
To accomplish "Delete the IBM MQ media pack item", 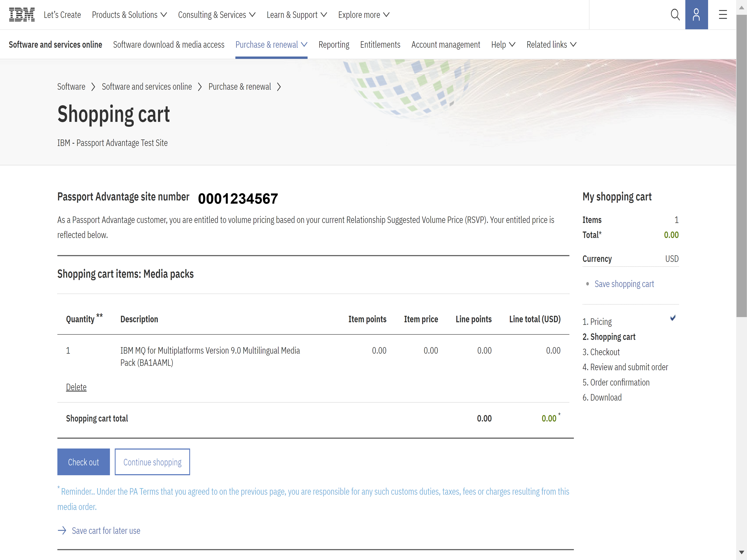I will [x=76, y=387].
